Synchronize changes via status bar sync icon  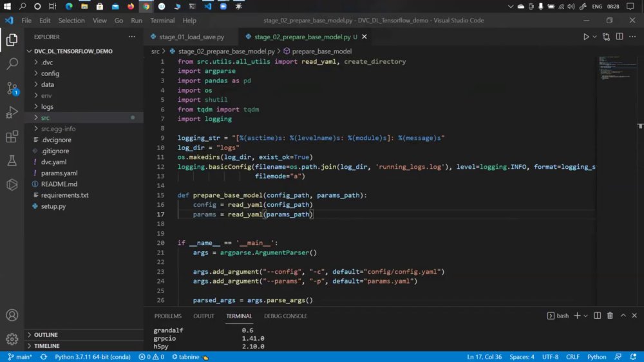(44, 357)
